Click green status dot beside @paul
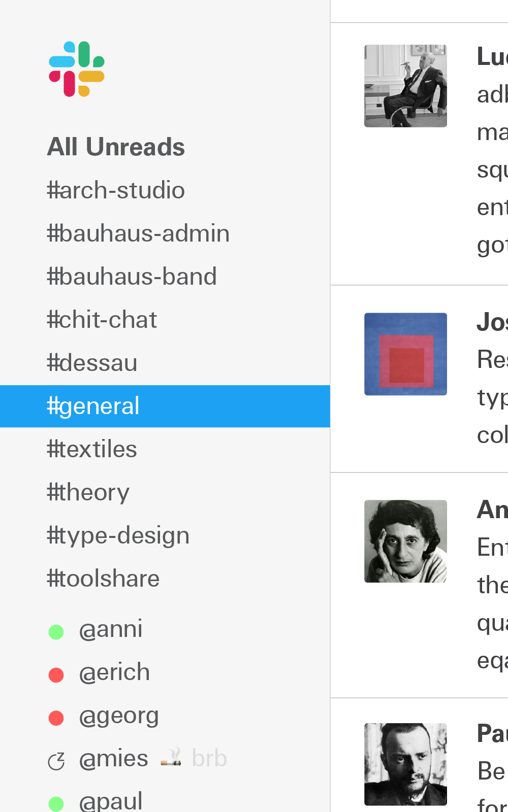 click(56, 803)
